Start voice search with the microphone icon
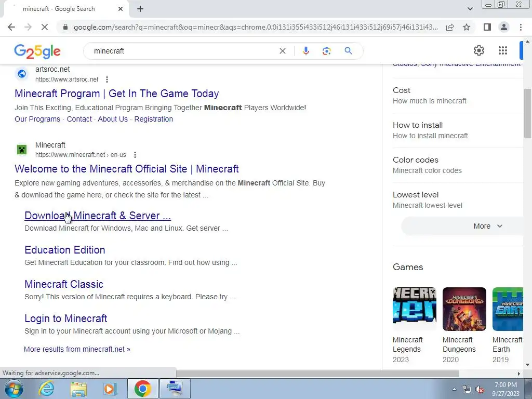 pyautogui.click(x=305, y=51)
